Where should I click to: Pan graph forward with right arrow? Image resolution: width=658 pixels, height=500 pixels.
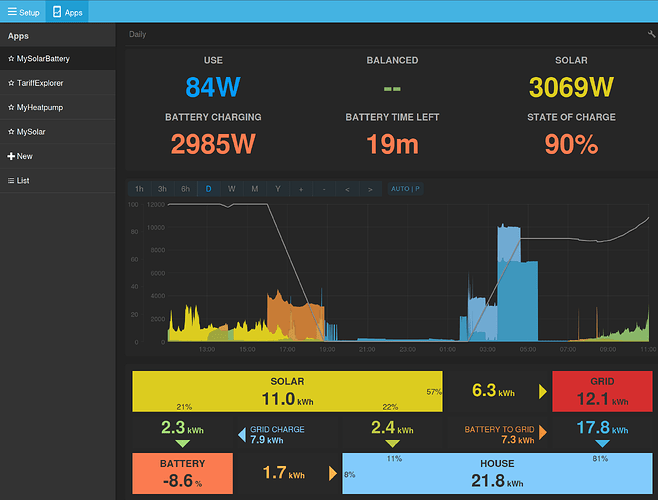click(x=370, y=189)
